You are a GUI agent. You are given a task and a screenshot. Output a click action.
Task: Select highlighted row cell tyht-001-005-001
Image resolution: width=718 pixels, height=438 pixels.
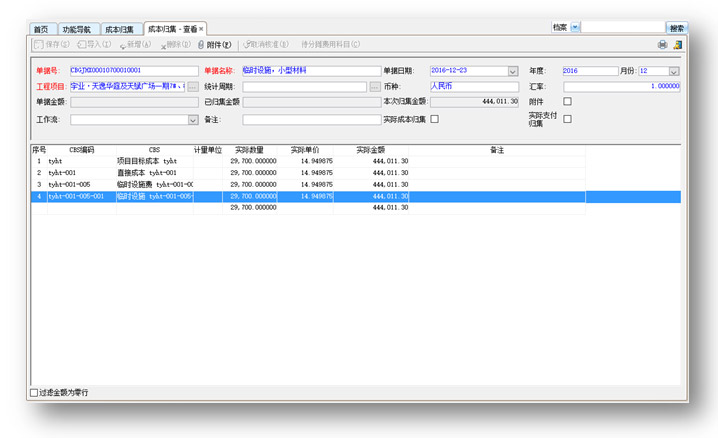[x=82, y=196]
